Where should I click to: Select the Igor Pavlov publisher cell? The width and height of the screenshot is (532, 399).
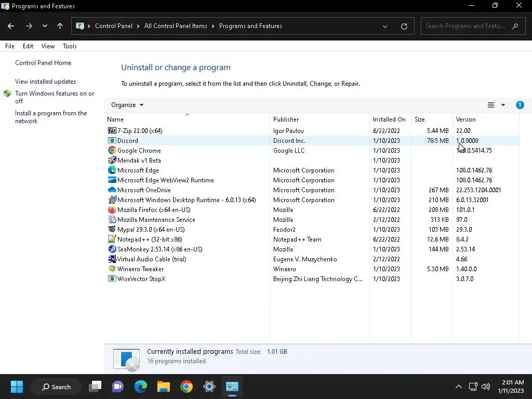tap(288, 130)
